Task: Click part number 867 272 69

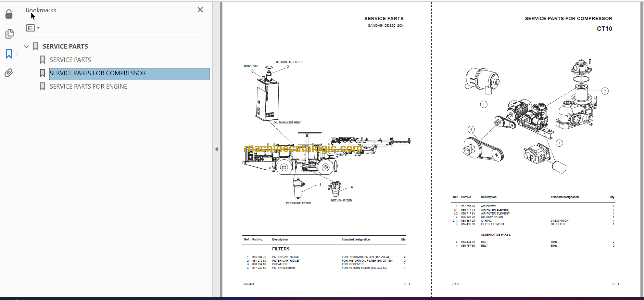Action: pyautogui.click(x=259, y=261)
